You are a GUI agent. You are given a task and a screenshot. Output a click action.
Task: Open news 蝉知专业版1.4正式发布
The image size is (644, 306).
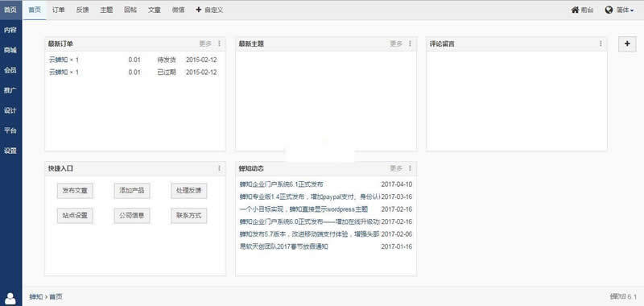[x=310, y=196]
